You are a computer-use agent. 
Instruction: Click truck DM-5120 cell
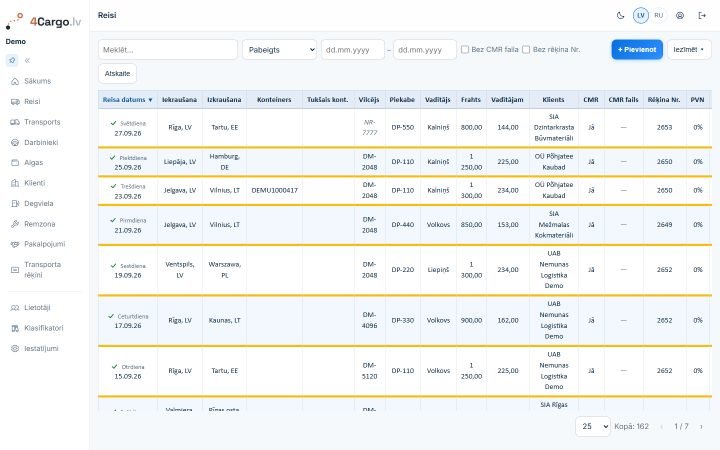pos(369,371)
